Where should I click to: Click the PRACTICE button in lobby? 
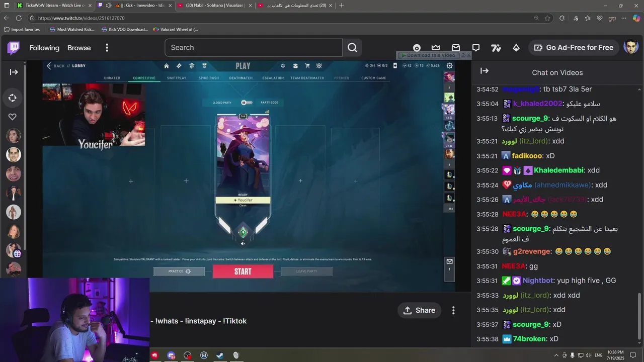179,271
